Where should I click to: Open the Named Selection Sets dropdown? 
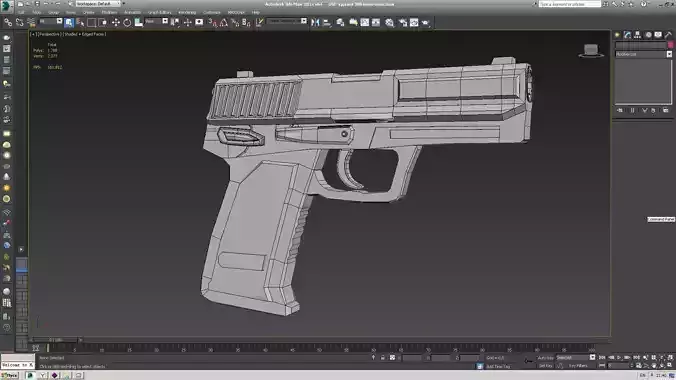click(x=287, y=21)
